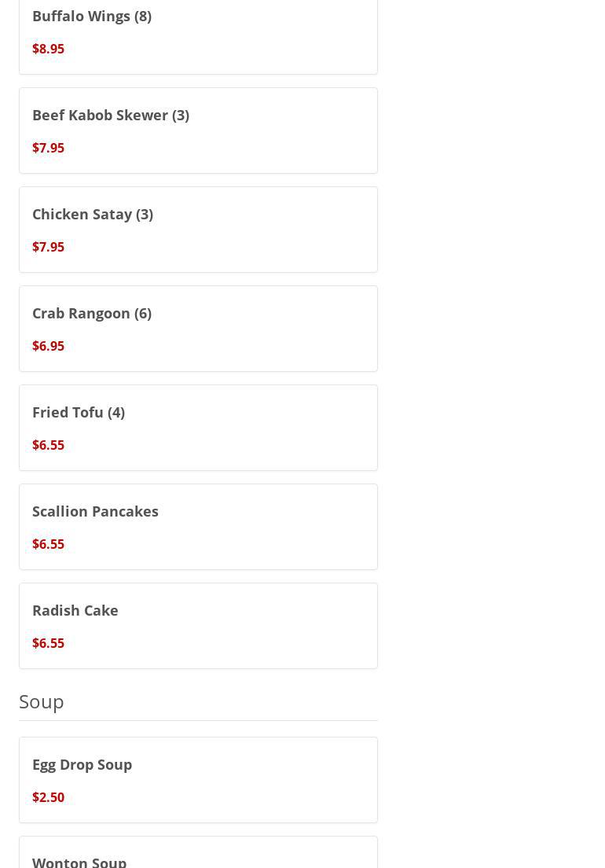The width and height of the screenshot is (605, 868).
Task: Open the Egg Drop Soup item
Action: [82, 764]
